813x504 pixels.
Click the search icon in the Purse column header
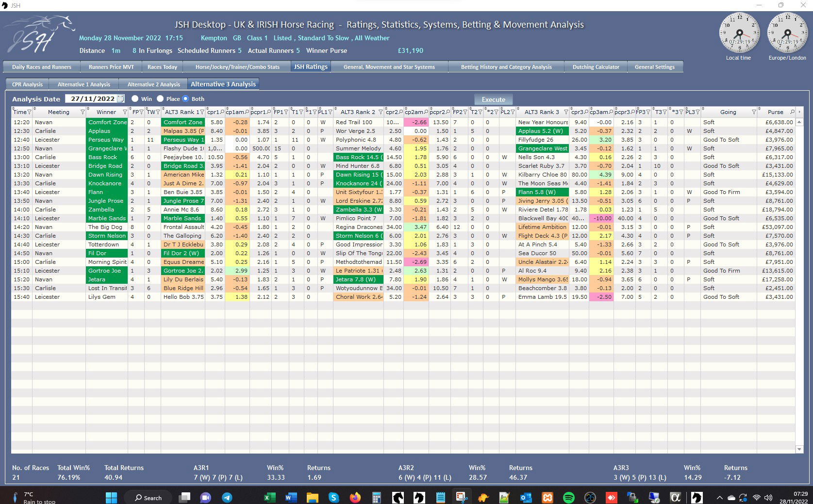[x=792, y=112]
